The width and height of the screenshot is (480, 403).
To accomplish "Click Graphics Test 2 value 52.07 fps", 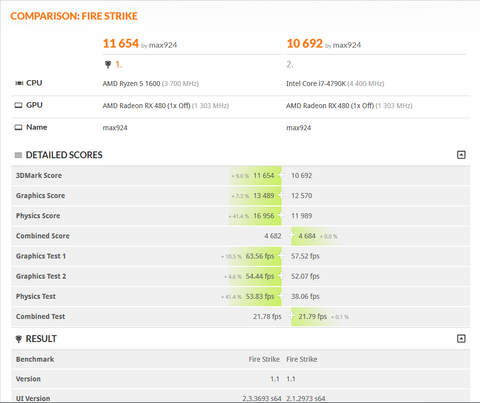I will [x=305, y=276].
